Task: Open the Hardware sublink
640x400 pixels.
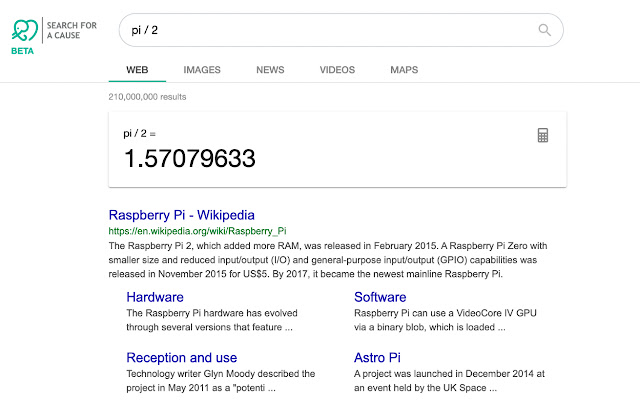Action: [155, 297]
